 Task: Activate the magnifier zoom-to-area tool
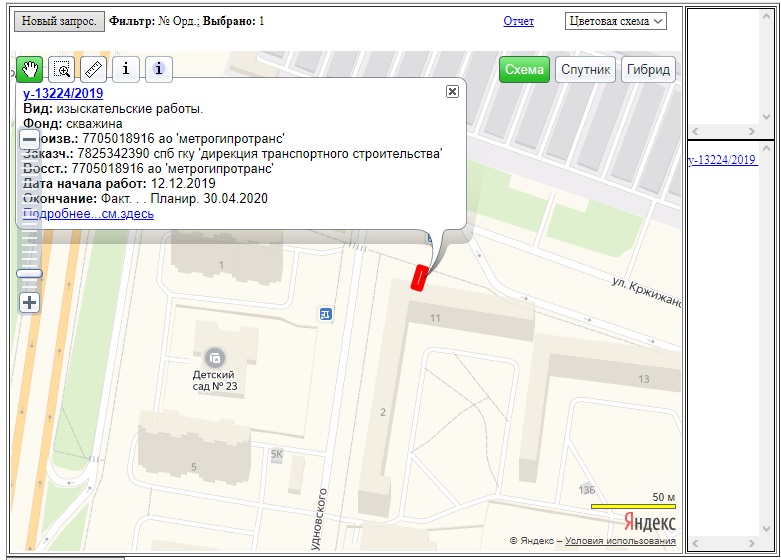(x=61, y=69)
